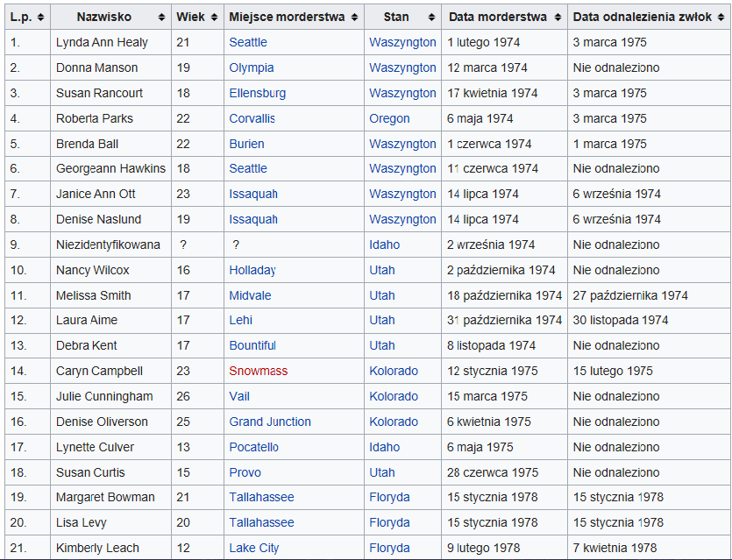The height and width of the screenshot is (560, 732).
Task: Open Burien city link
Action: 246,144
